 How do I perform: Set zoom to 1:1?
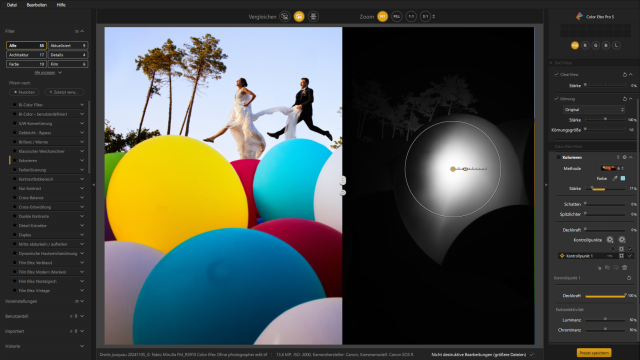pyautogui.click(x=411, y=17)
